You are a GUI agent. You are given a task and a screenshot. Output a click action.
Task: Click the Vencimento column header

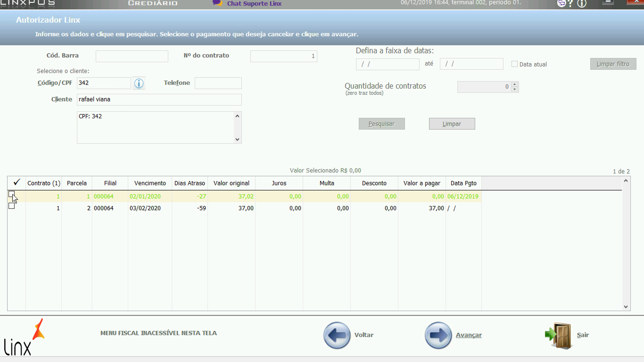(x=150, y=183)
